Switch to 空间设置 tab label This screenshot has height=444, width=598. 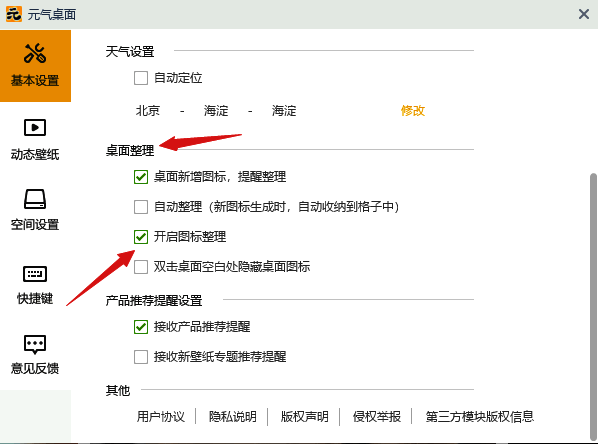point(35,225)
